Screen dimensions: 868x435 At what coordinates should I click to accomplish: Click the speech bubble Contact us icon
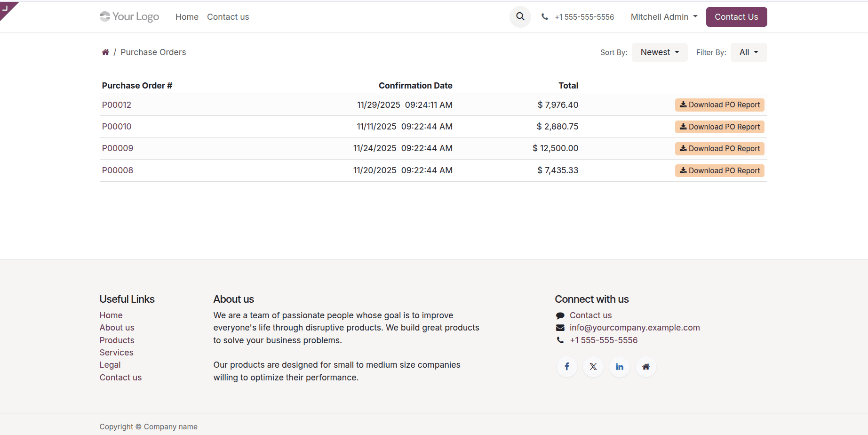pos(560,315)
